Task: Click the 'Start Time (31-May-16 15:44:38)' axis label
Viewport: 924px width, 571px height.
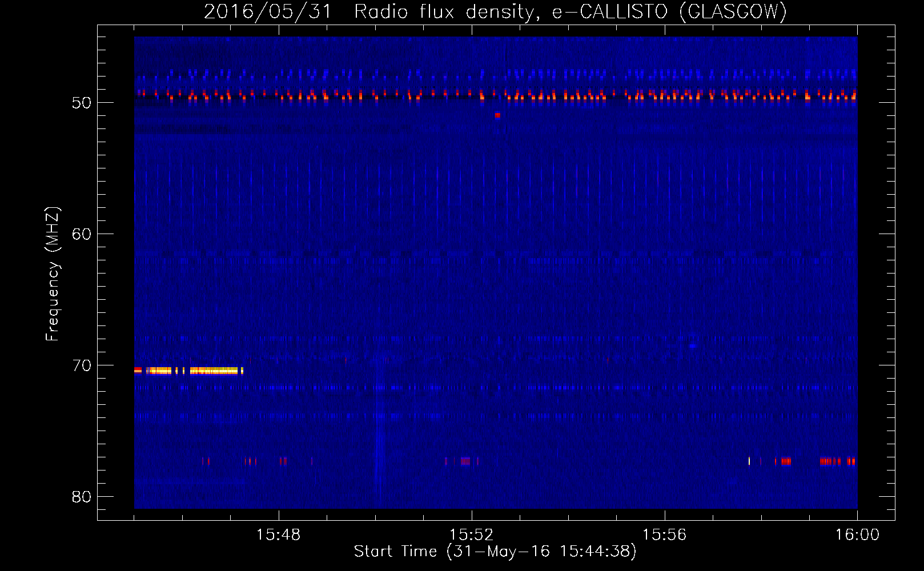Action: 495,552
